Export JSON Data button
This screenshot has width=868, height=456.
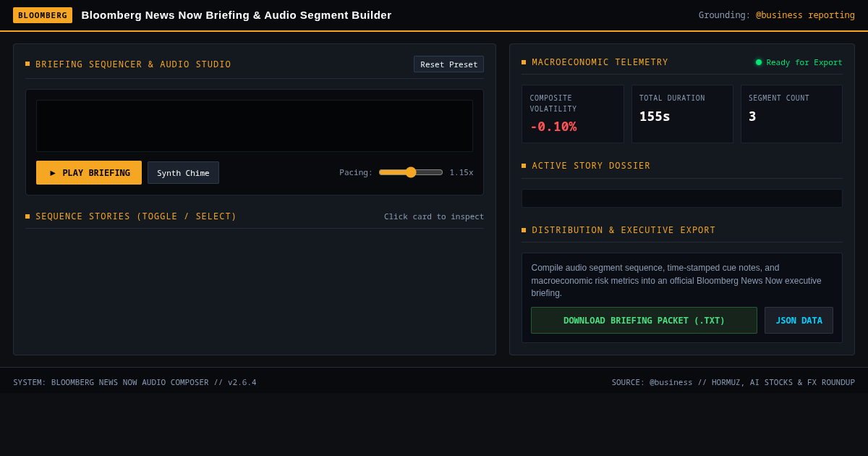click(799, 321)
